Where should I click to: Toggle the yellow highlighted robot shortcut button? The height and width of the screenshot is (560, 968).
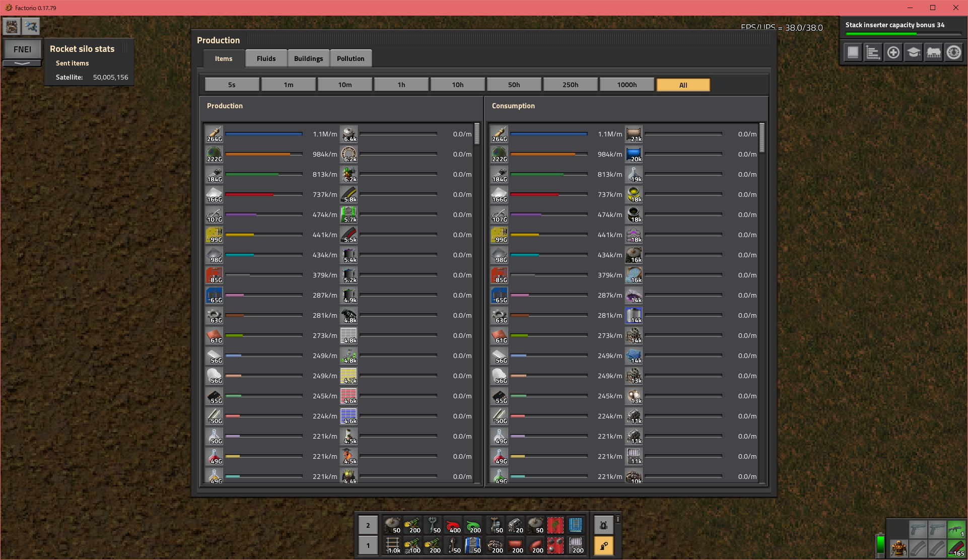pyautogui.click(x=603, y=545)
